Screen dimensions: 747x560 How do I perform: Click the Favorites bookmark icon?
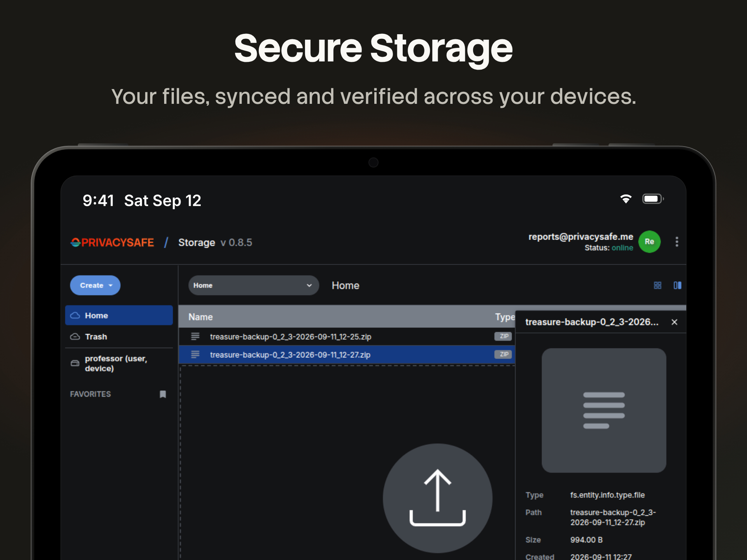tap(163, 394)
